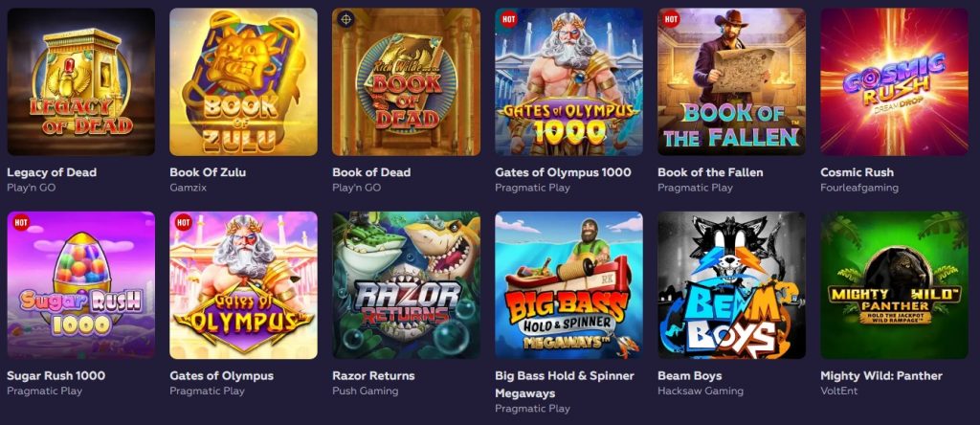Open the Book Of Zulu game thumbnail
Viewport: 980px width, 425px height.
coord(243,82)
